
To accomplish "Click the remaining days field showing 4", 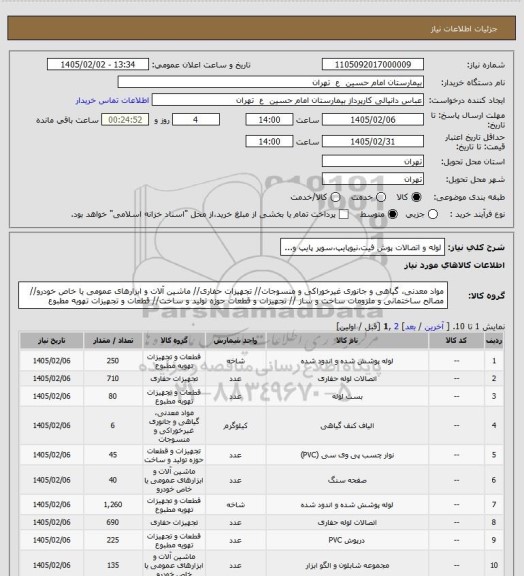I will [196, 120].
